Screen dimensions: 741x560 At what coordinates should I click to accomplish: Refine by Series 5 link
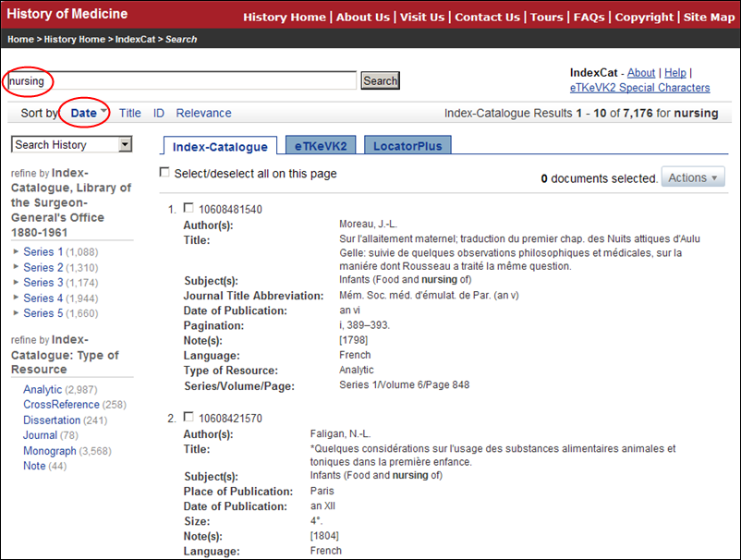point(43,313)
